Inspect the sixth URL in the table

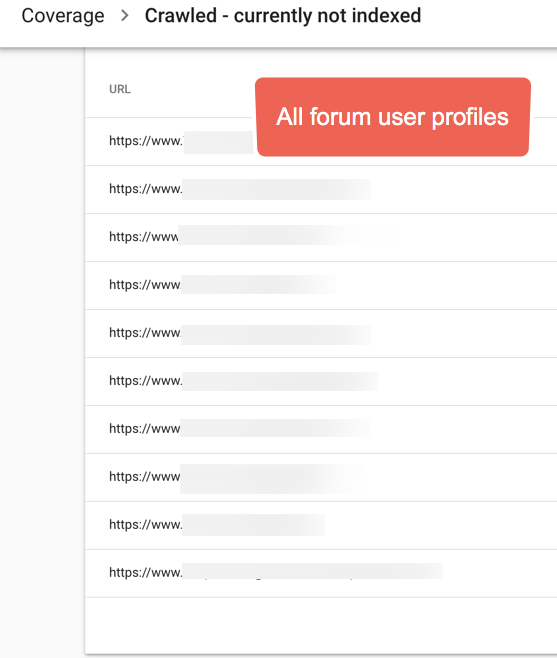click(x=321, y=381)
